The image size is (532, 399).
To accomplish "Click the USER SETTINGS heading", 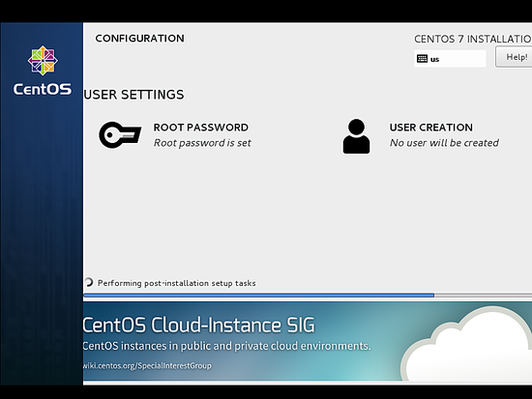I will [x=133, y=95].
